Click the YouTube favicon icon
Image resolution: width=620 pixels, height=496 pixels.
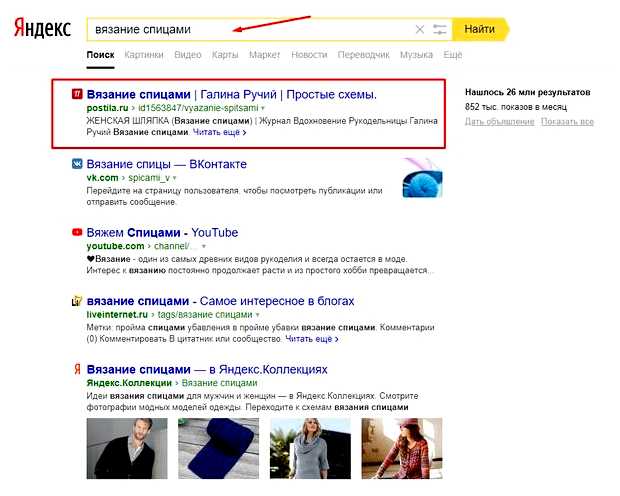point(77,232)
